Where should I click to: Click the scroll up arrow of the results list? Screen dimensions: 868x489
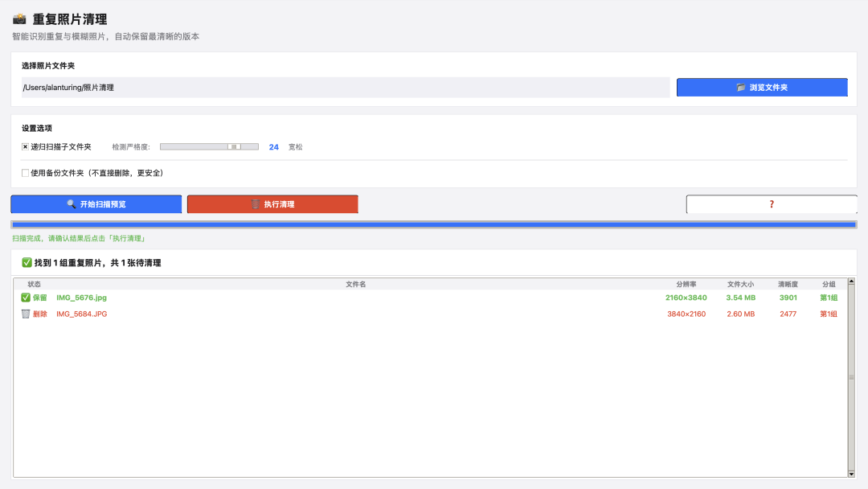[851, 281]
